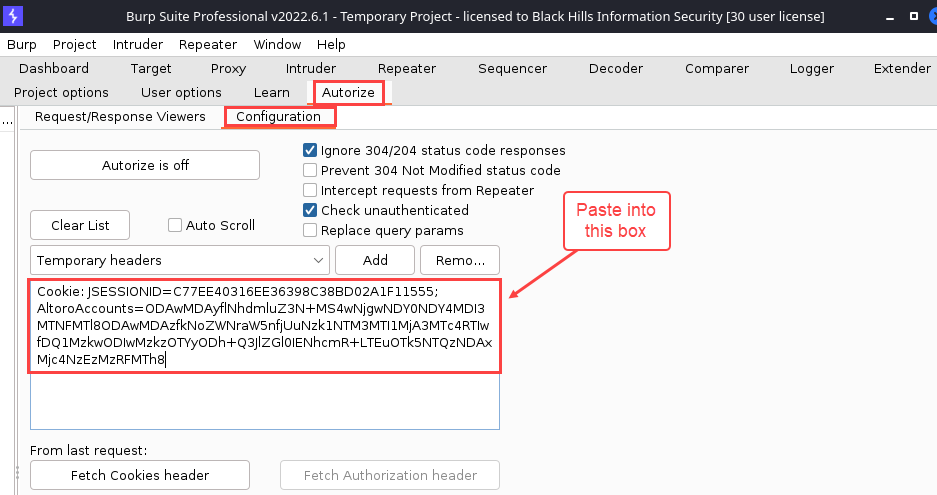Toggle Replace query params option
The width and height of the screenshot is (937, 495).
pyautogui.click(x=310, y=230)
